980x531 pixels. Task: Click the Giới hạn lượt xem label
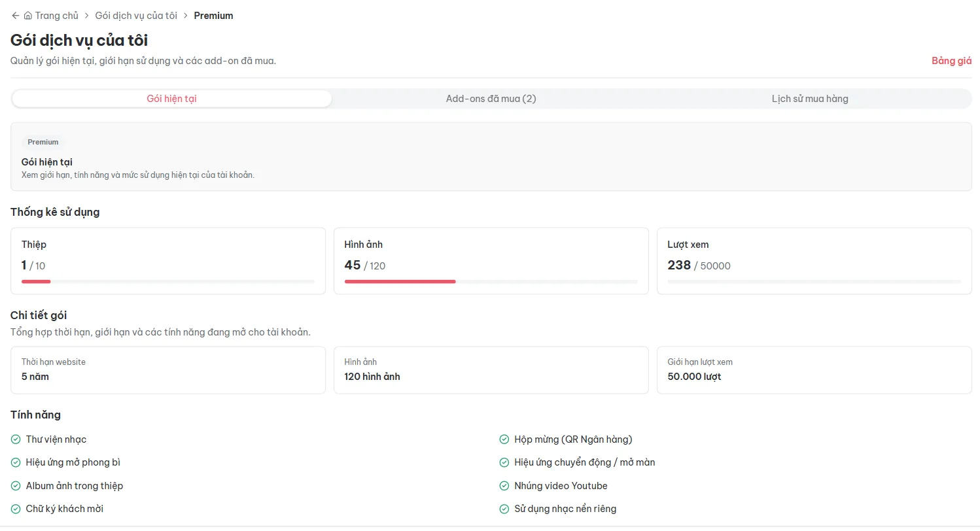coord(700,362)
